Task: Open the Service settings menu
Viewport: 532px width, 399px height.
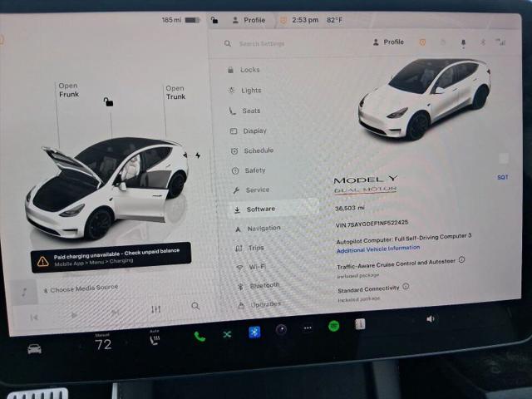Action: coord(251,190)
